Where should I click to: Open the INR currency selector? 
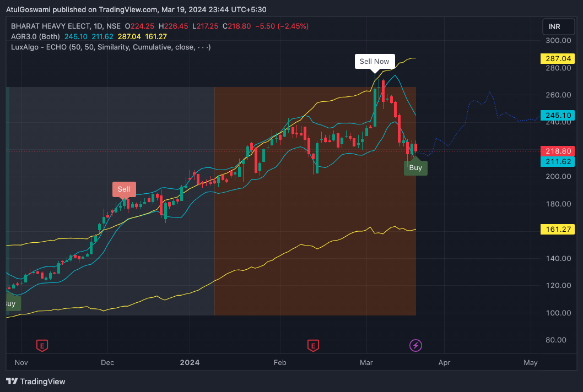click(x=558, y=27)
